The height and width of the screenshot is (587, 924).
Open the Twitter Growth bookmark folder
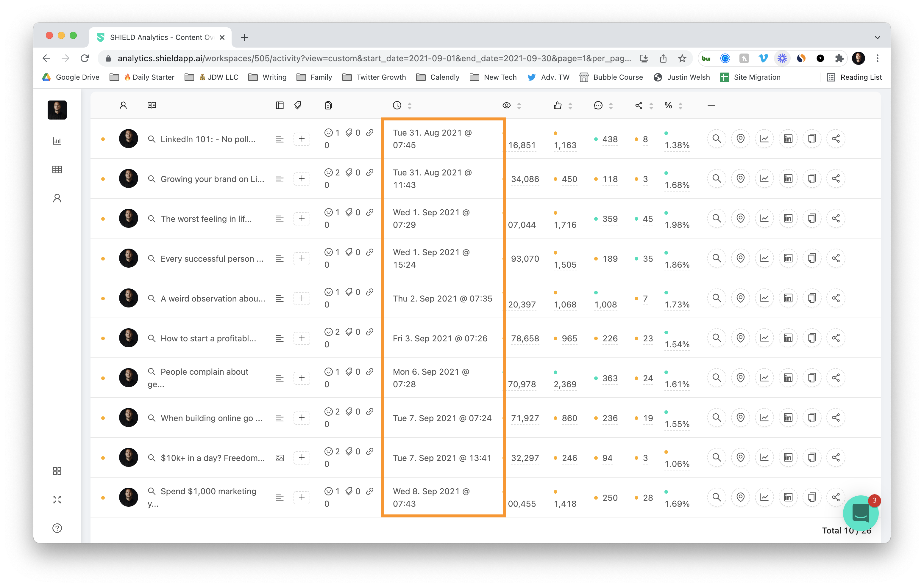pos(374,77)
